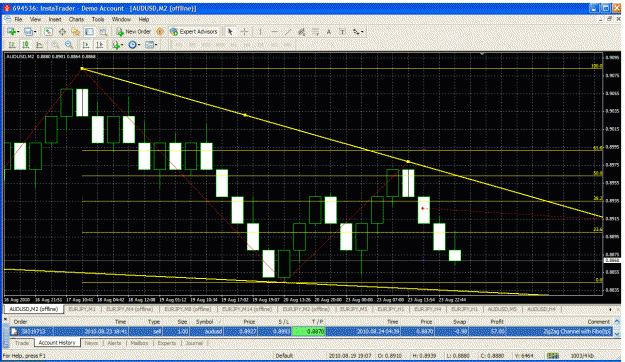
Task: Toggle Expert Advisors on or off
Action: pyautogui.click(x=194, y=32)
